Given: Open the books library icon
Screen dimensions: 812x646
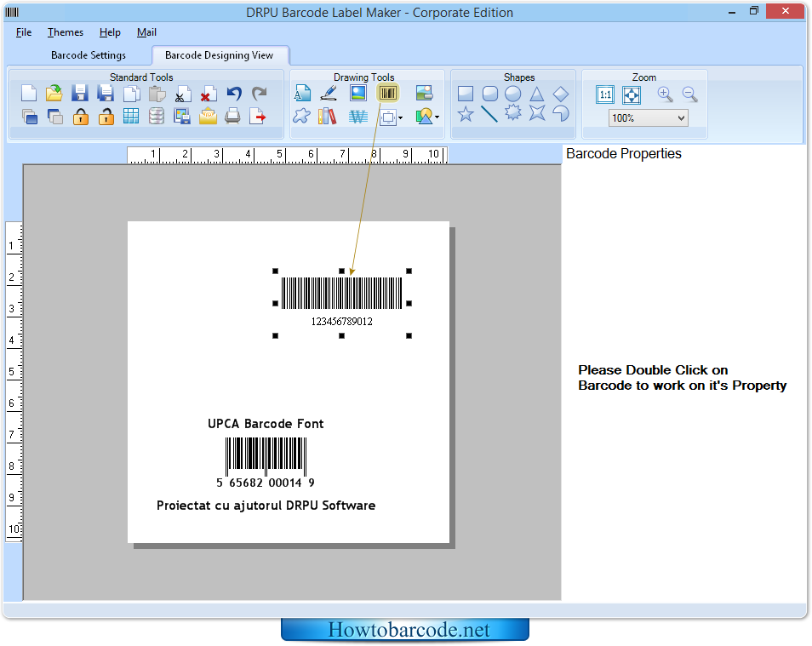Looking at the screenshot, I should 328,116.
